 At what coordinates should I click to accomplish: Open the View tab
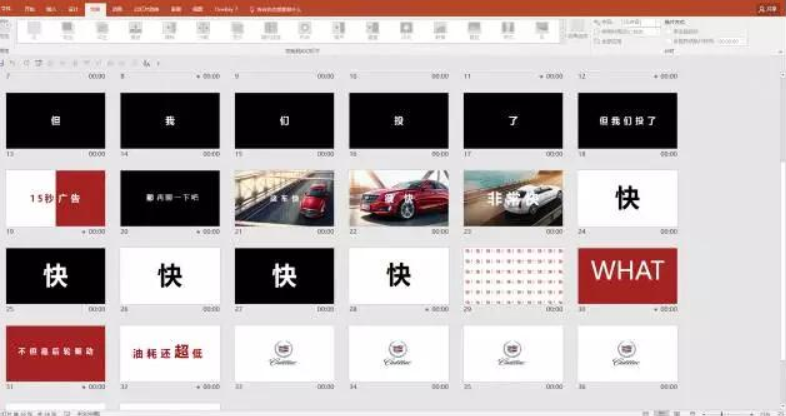(198, 9)
